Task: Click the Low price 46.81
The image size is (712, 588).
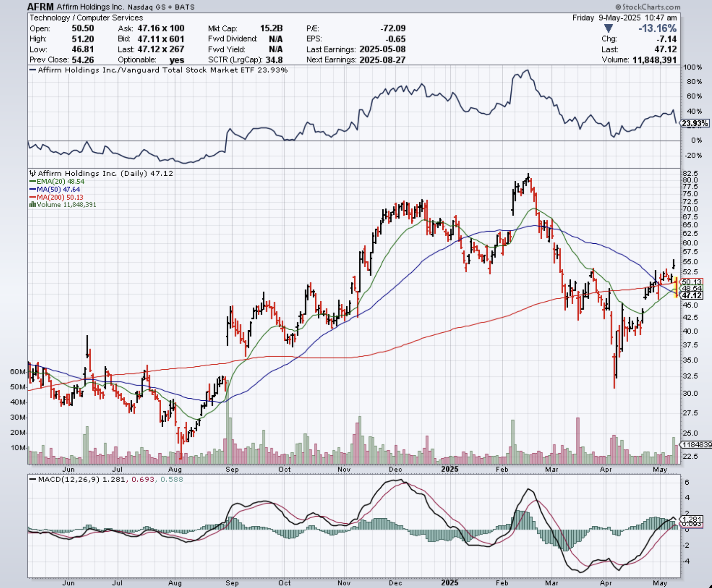Action: click(83, 49)
